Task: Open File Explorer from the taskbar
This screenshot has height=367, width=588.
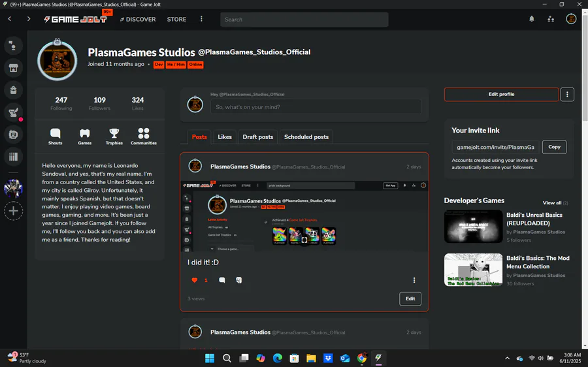Action: point(311,358)
